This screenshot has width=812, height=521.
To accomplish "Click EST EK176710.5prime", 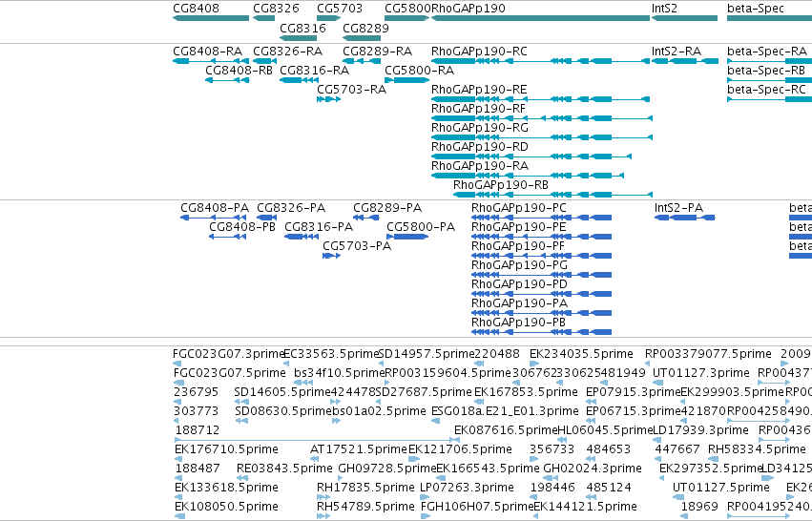I will click(x=179, y=459).
